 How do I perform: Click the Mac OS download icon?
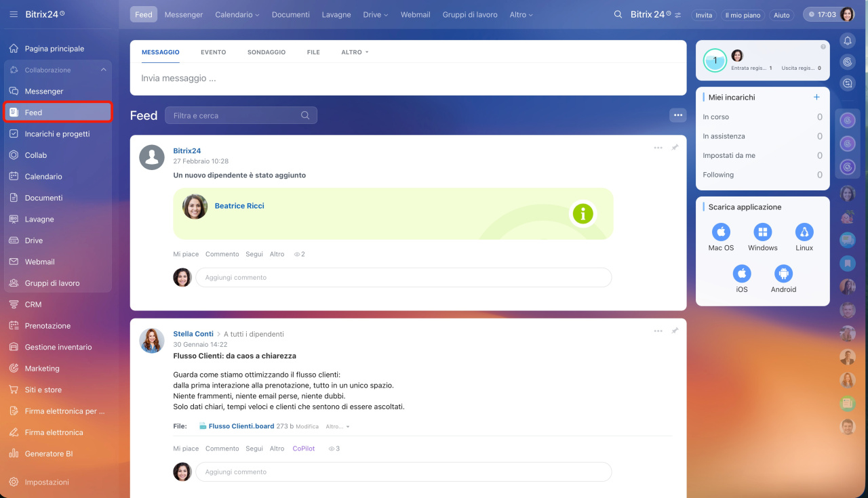point(721,232)
